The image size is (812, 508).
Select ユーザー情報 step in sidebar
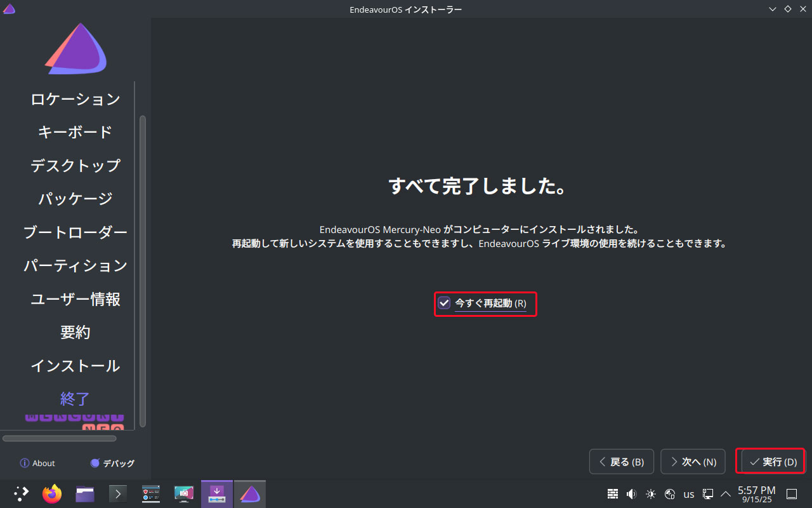click(x=75, y=299)
